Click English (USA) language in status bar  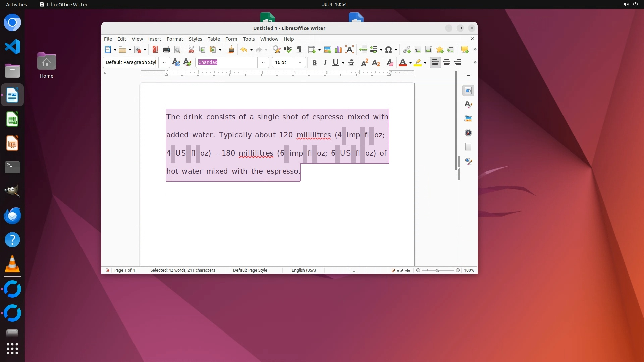[304, 270]
